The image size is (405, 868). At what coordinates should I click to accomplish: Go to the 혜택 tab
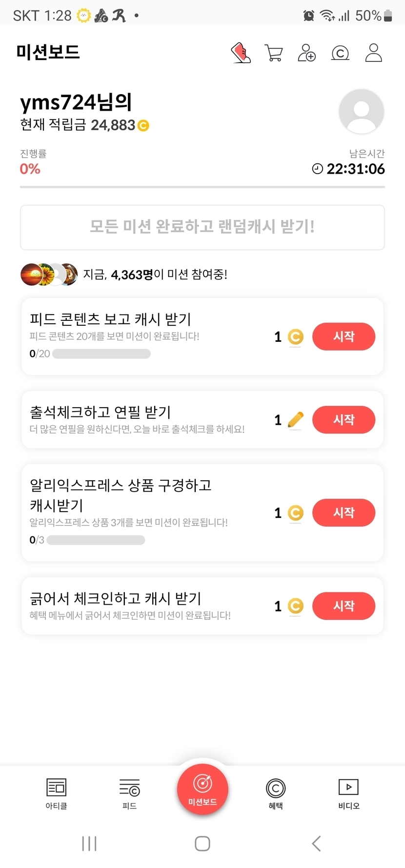click(276, 793)
